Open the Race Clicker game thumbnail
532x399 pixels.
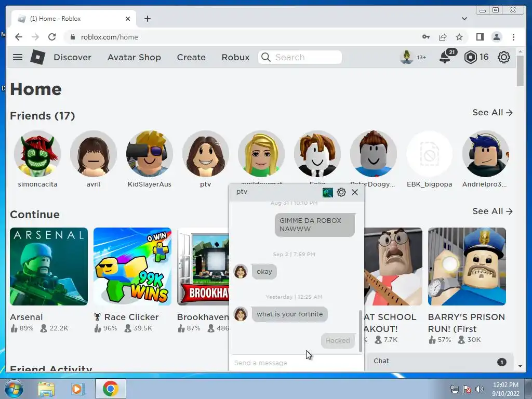point(132,267)
